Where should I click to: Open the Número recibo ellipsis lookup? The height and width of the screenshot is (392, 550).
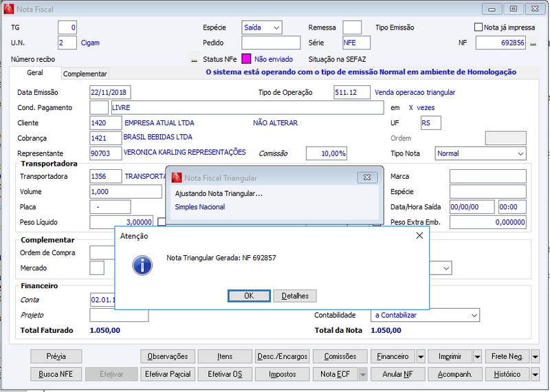194,59
